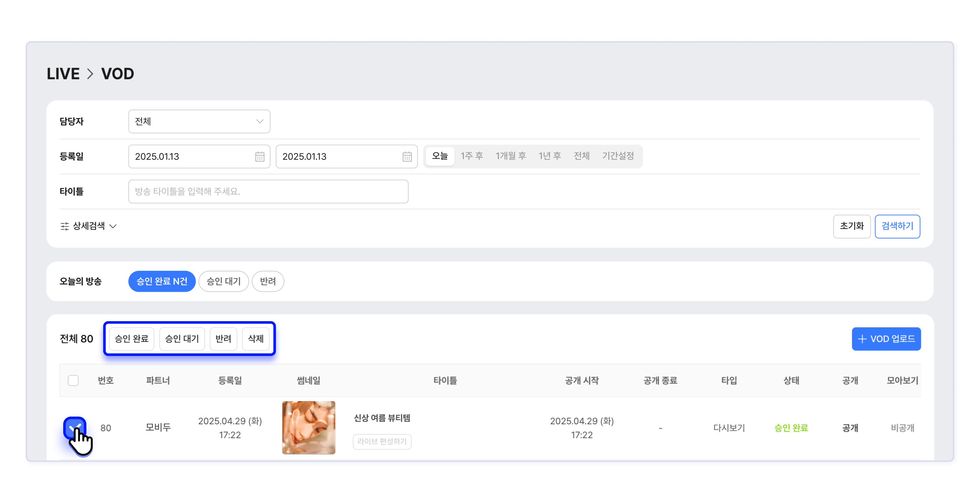The height and width of the screenshot is (503, 980).
Task: Open the end date calendar icon
Action: pos(407,156)
